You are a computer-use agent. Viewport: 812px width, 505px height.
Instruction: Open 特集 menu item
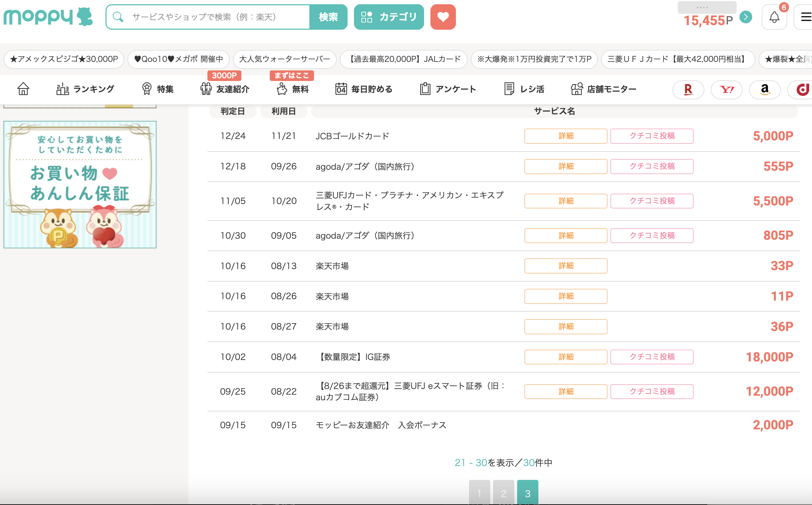[158, 89]
